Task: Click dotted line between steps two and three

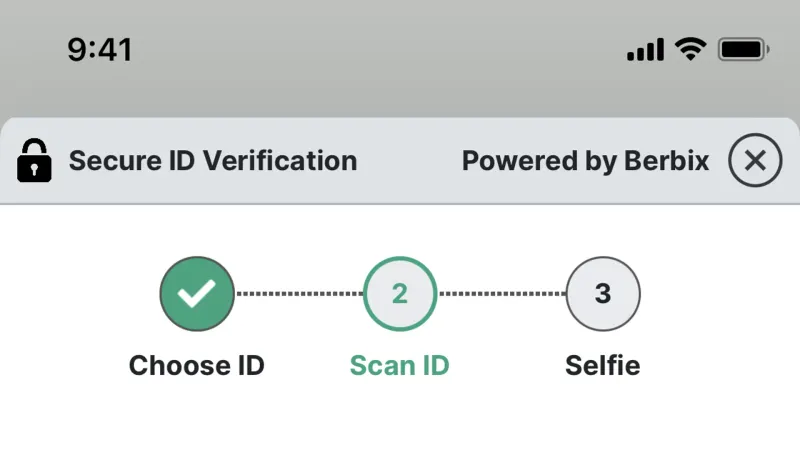Action: click(x=502, y=293)
